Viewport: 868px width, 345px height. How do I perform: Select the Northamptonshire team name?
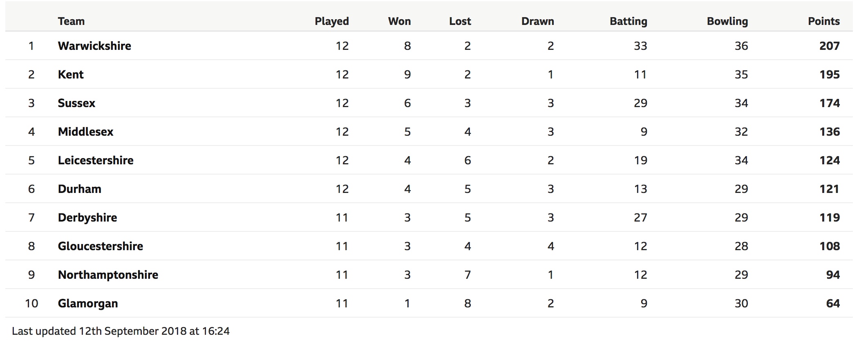click(108, 275)
